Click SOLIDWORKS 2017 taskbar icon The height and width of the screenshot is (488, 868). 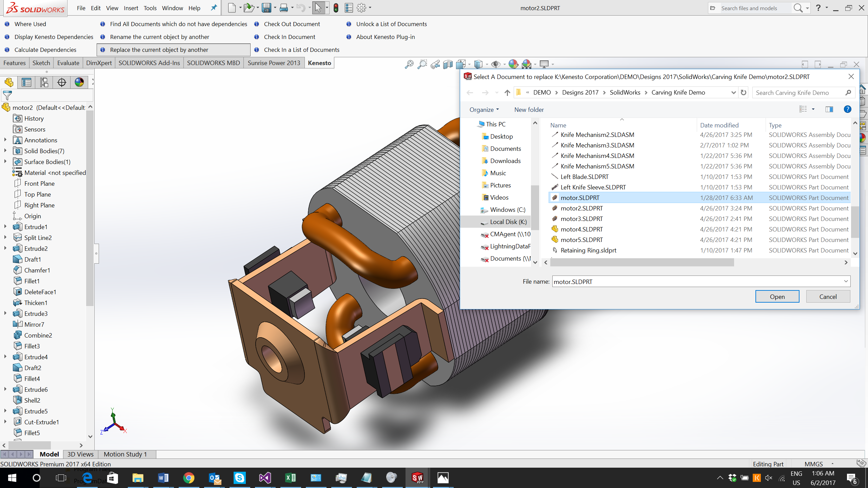(x=417, y=478)
